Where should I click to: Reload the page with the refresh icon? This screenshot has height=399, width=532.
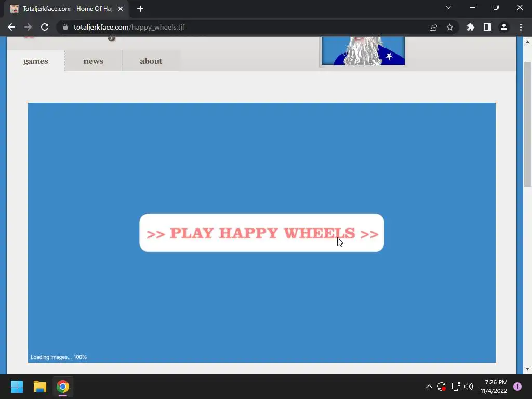pyautogui.click(x=45, y=27)
